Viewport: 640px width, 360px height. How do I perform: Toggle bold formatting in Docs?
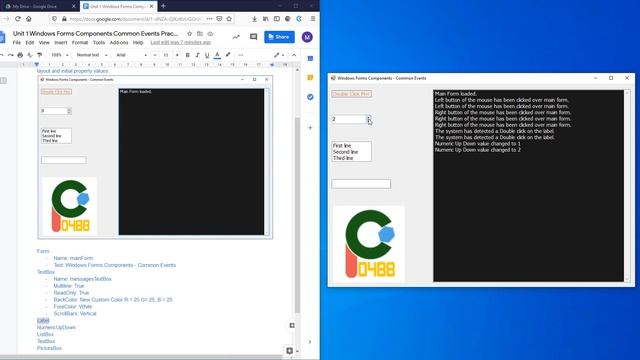187,55
